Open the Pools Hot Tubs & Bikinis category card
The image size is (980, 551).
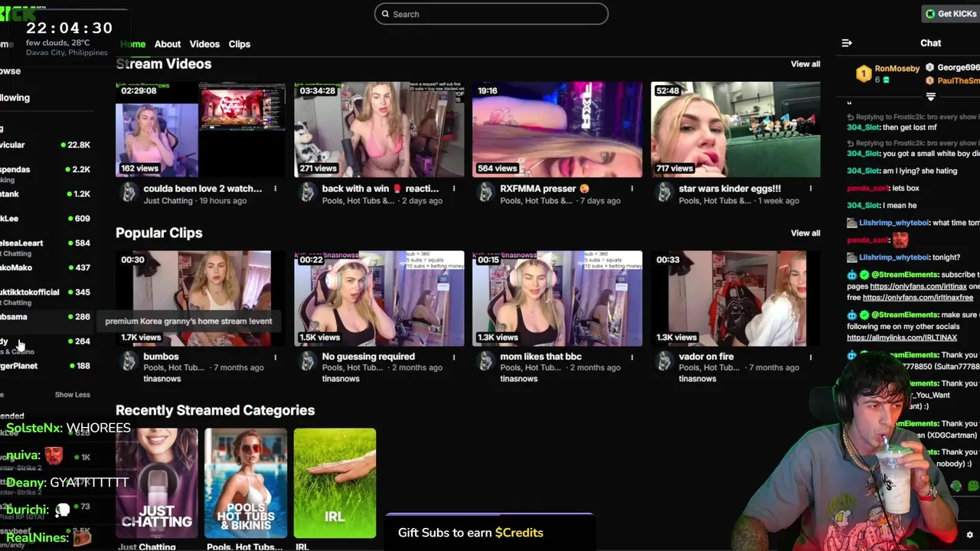tap(246, 484)
